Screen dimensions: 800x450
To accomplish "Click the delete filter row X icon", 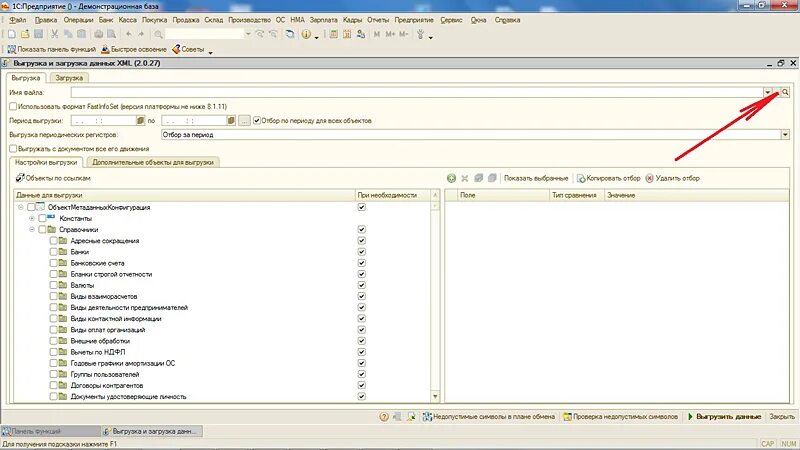I will pos(464,178).
